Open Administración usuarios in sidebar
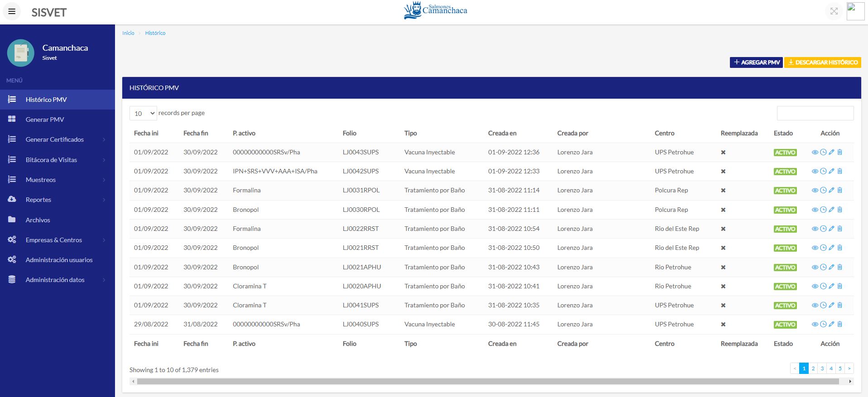 [x=58, y=260]
